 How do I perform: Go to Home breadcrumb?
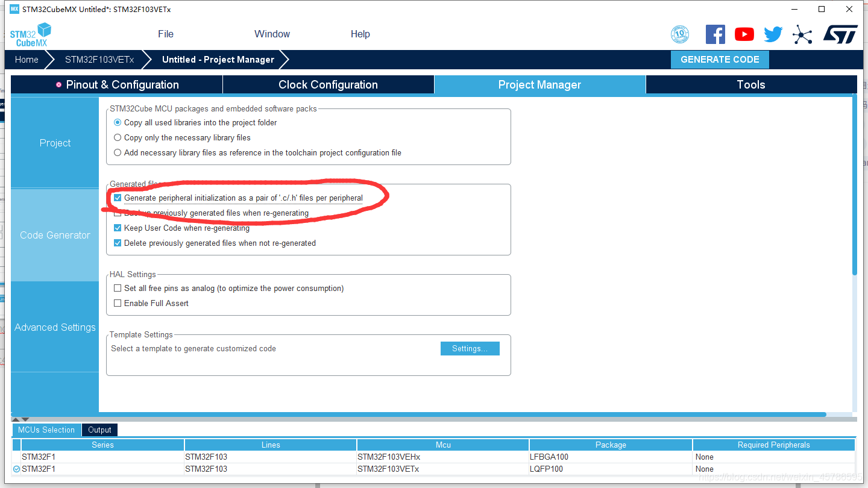tap(27, 60)
